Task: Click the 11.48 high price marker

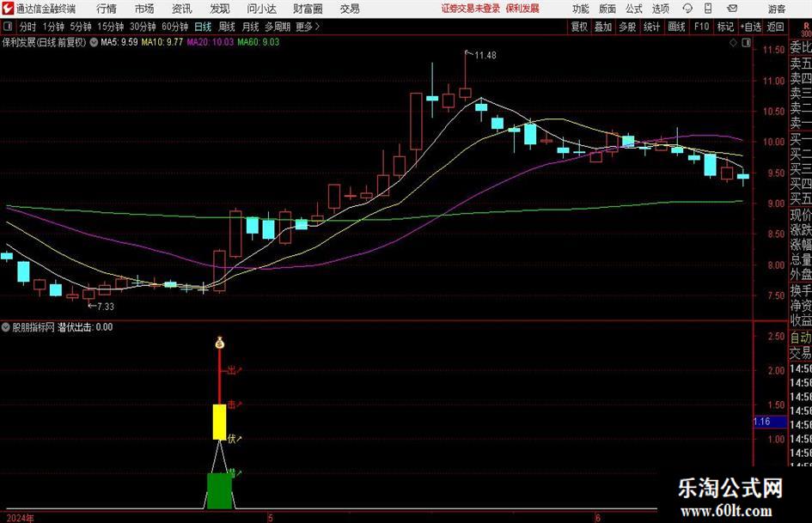Action: (485, 55)
